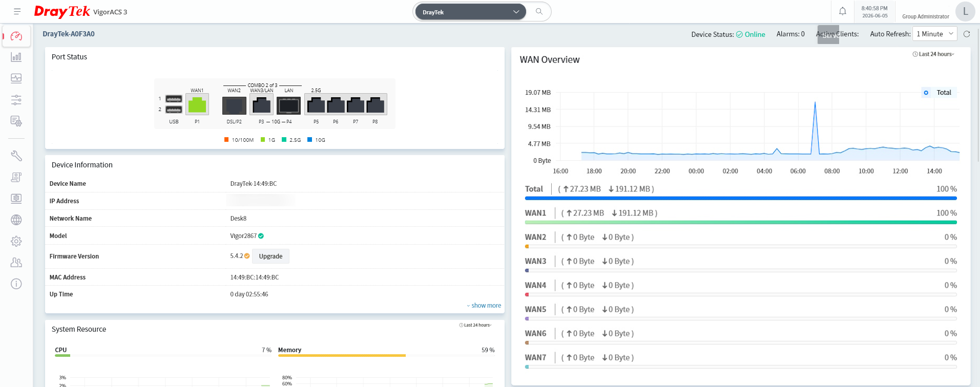The image size is (980, 387).
Task: Open the bar chart statistics sidebar icon
Action: [x=16, y=57]
